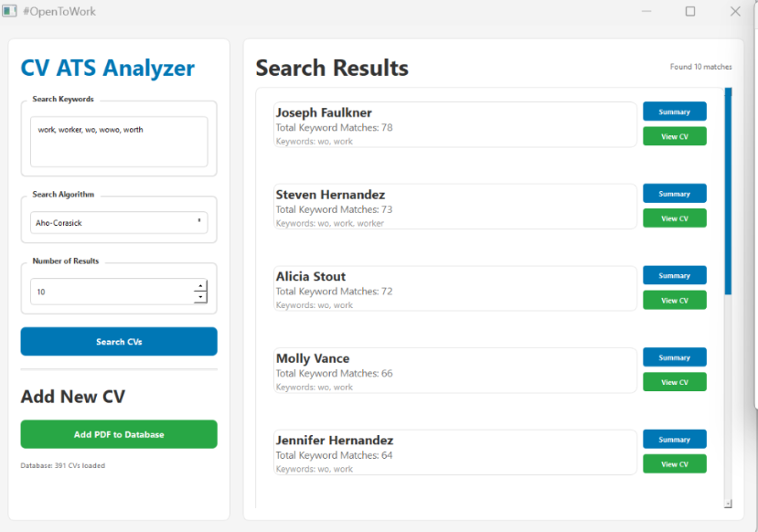Viewport: 758px width, 532px height.
Task: Open Summary for Steven Hernandez
Action: click(x=675, y=194)
